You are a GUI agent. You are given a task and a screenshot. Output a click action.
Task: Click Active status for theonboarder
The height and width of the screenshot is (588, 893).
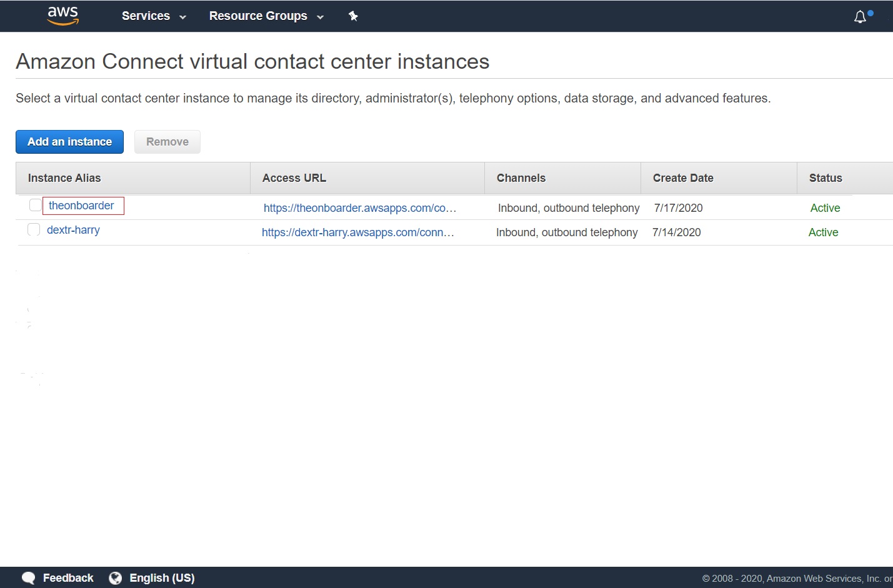(825, 208)
